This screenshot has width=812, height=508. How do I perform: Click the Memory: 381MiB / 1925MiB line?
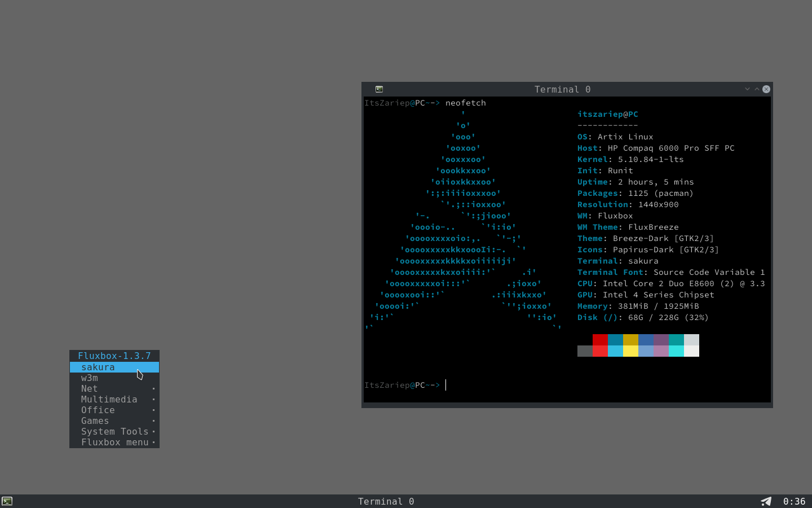638,306
